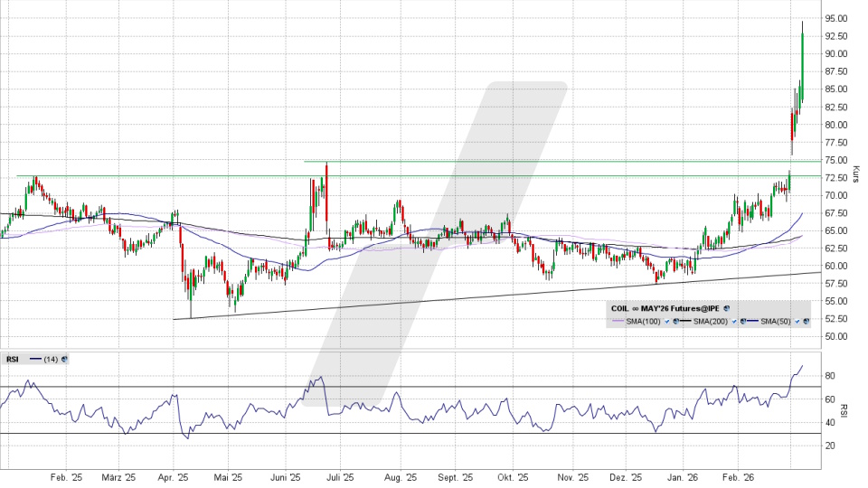Click the Sept. '25 date axis label
The height and width of the screenshot is (488, 868).
pos(456,477)
